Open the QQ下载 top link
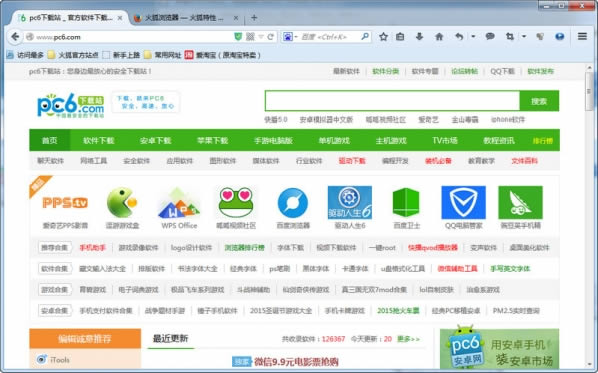 pyautogui.click(x=502, y=71)
